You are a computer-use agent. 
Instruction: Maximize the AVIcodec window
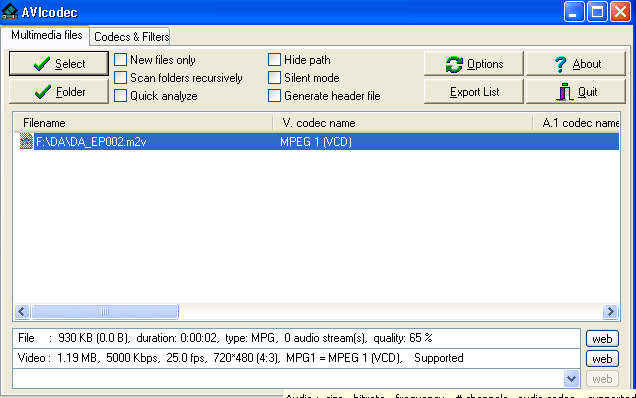(x=597, y=11)
